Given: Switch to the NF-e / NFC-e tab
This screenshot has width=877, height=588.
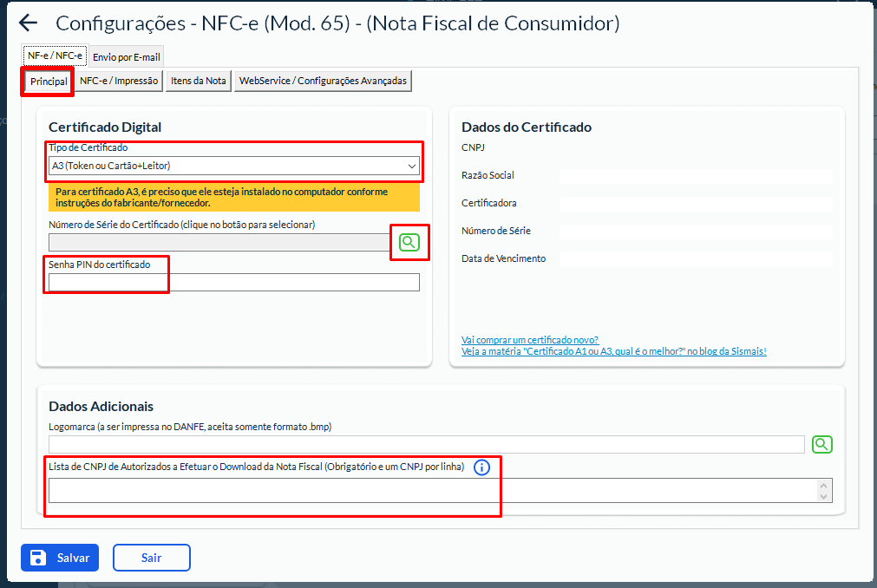Looking at the screenshot, I should 55,56.
